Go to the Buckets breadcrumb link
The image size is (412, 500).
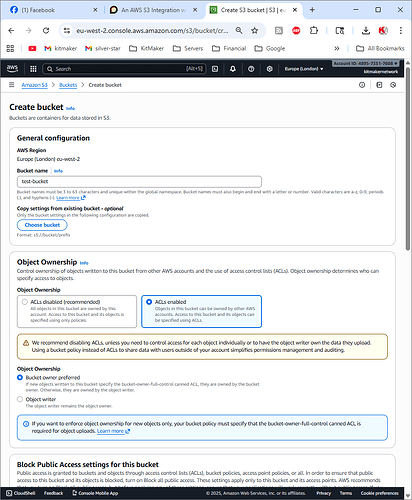[68, 85]
